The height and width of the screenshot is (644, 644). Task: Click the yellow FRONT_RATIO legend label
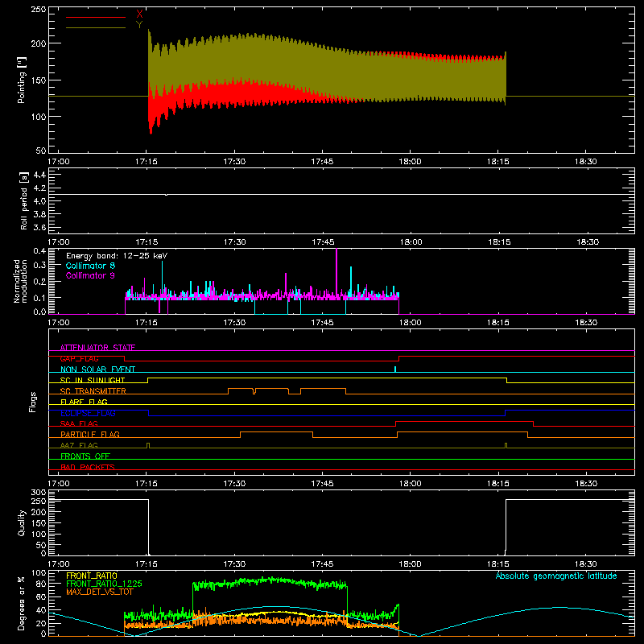pos(92,576)
